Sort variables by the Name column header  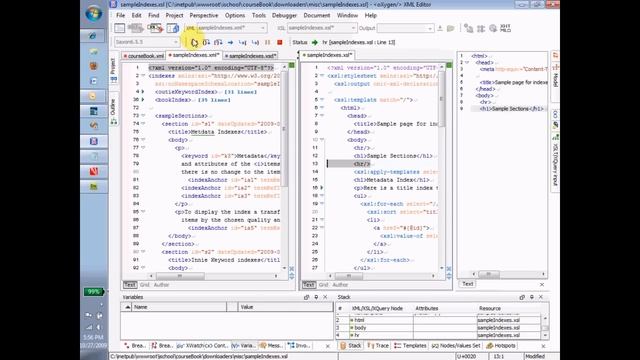[x=179, y=307]
